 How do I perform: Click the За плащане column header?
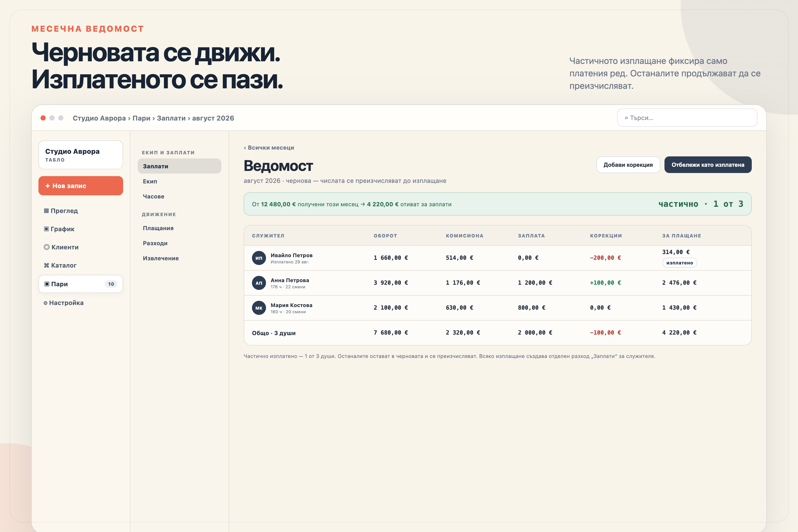[x=682, y=235]
